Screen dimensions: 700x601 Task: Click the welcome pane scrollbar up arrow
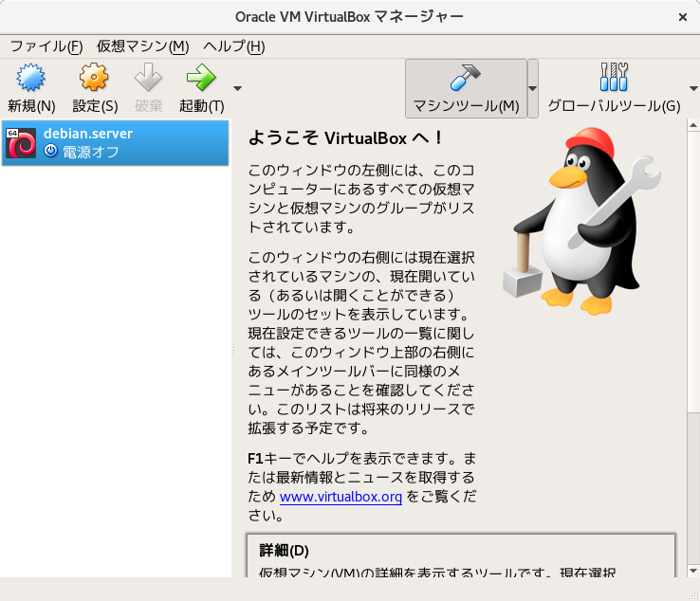pyautogui.click(x=693, y=125)
